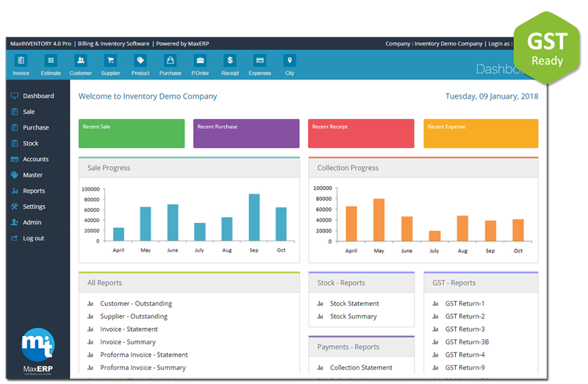Click the May bar in Collection Progress

coord(379,220)
